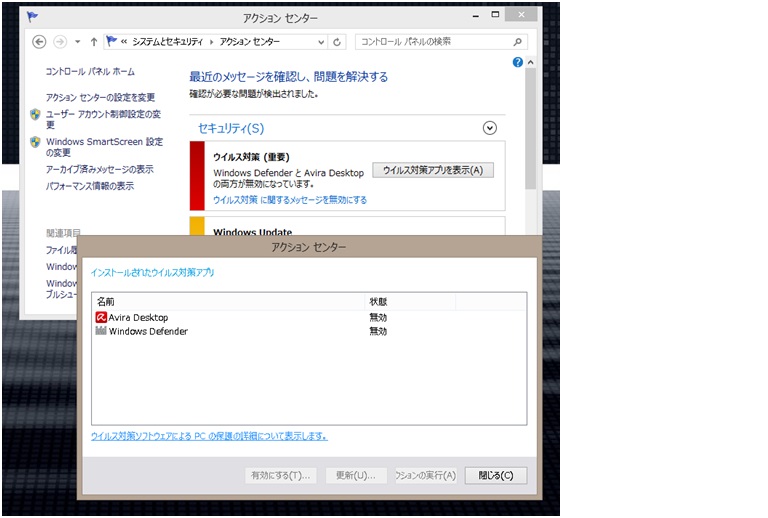
Task: Click the Forward arrow navigation button
Action: (x=60, y=42)
